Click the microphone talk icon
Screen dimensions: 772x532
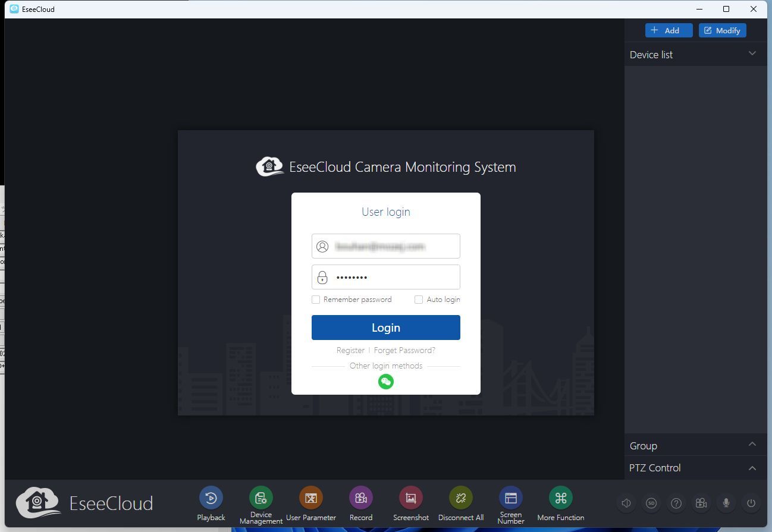click(x=726, y=503)
